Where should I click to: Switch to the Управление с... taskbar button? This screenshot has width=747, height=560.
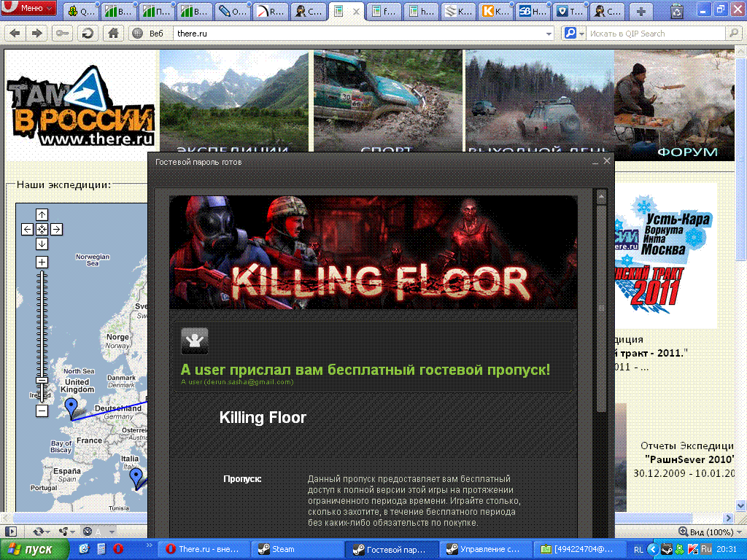(485, 550)
